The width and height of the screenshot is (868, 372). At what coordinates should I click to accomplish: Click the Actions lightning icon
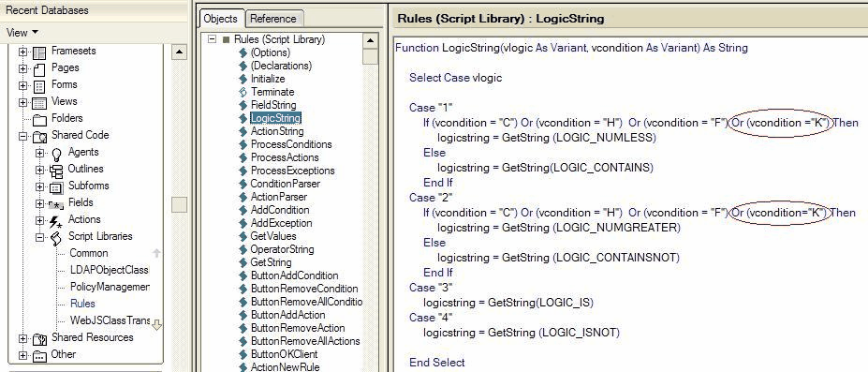pos(56,222)
